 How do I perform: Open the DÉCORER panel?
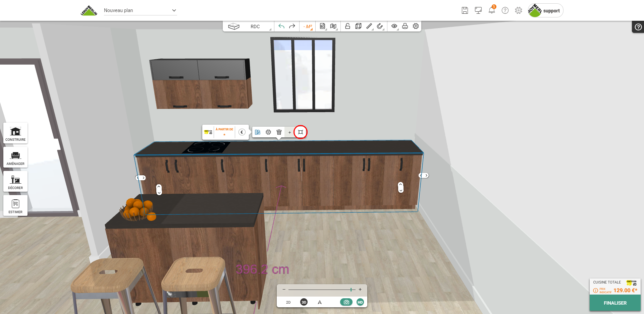pos(15,182)
